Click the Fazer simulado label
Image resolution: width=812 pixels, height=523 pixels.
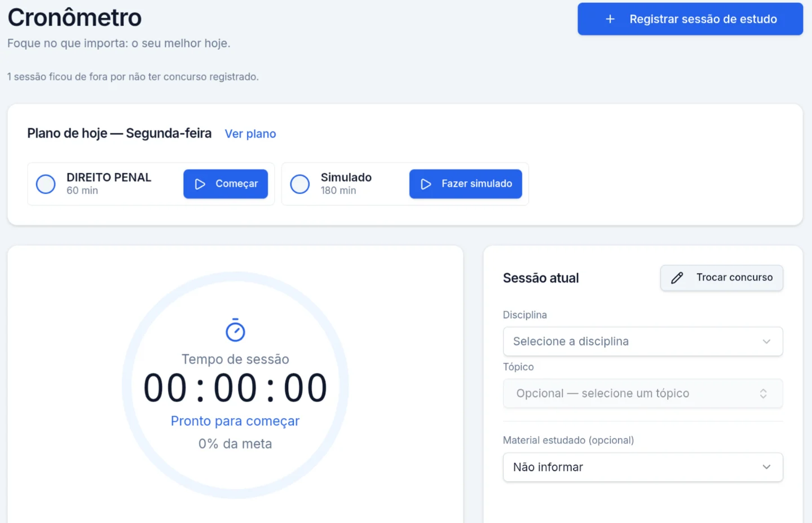(x=477, y=183)
